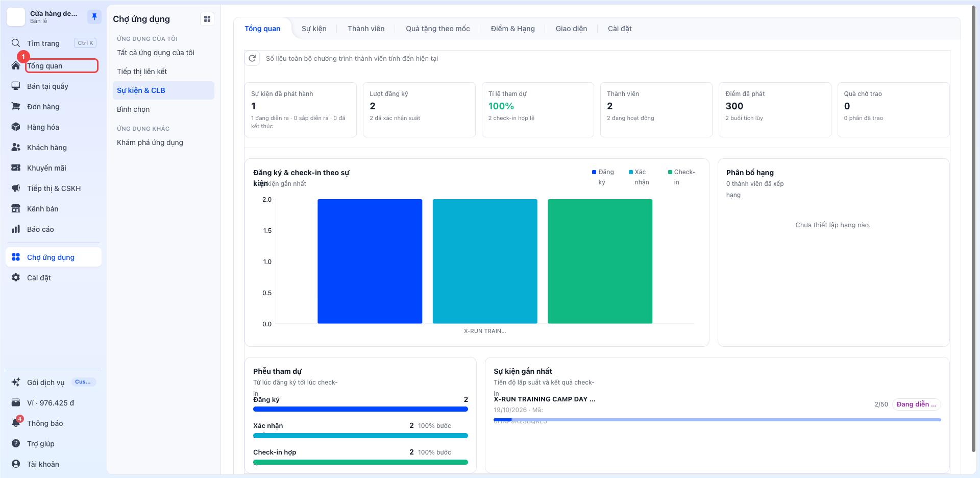This screenshot has width=980, height=478.
Task: Click the Ví wallet icon
Action: 16,402
